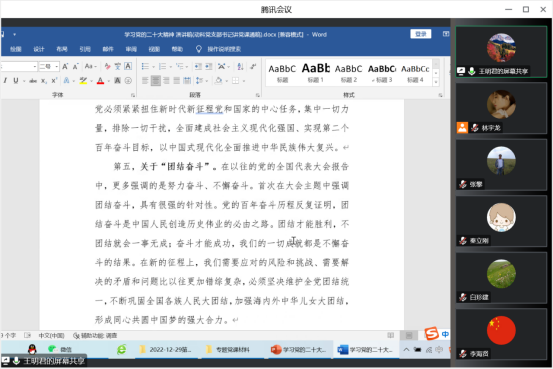Apply text highlight color marker

[83, 81]
